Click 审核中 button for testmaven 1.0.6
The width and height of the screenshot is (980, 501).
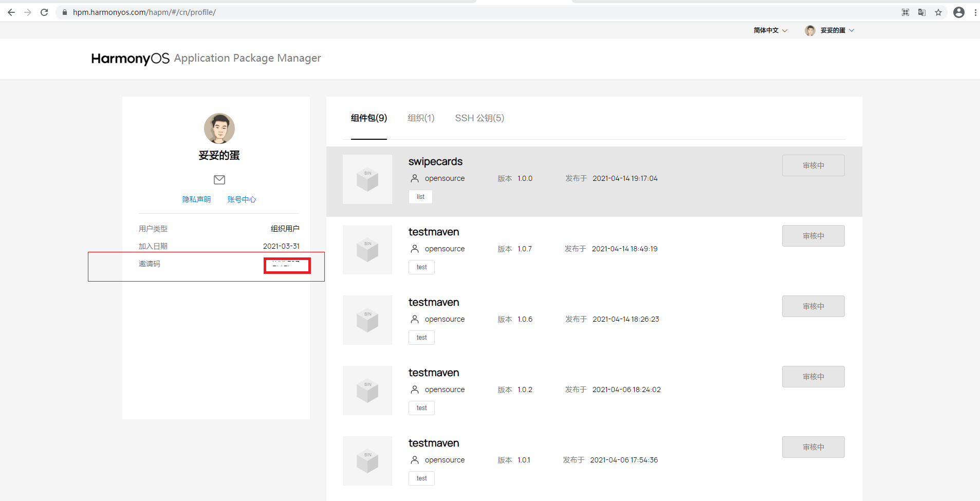[x=813, y=306]
